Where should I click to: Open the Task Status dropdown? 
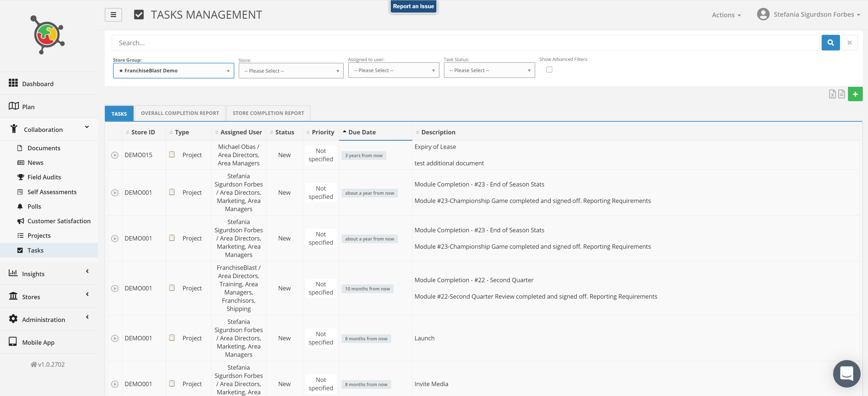[x=489, y=70]
